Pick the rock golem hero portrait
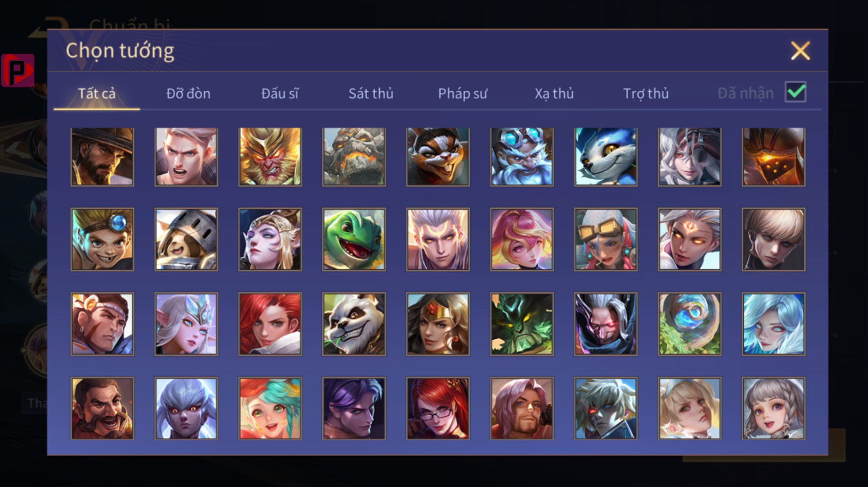868x487 pixels. point(354,156)
